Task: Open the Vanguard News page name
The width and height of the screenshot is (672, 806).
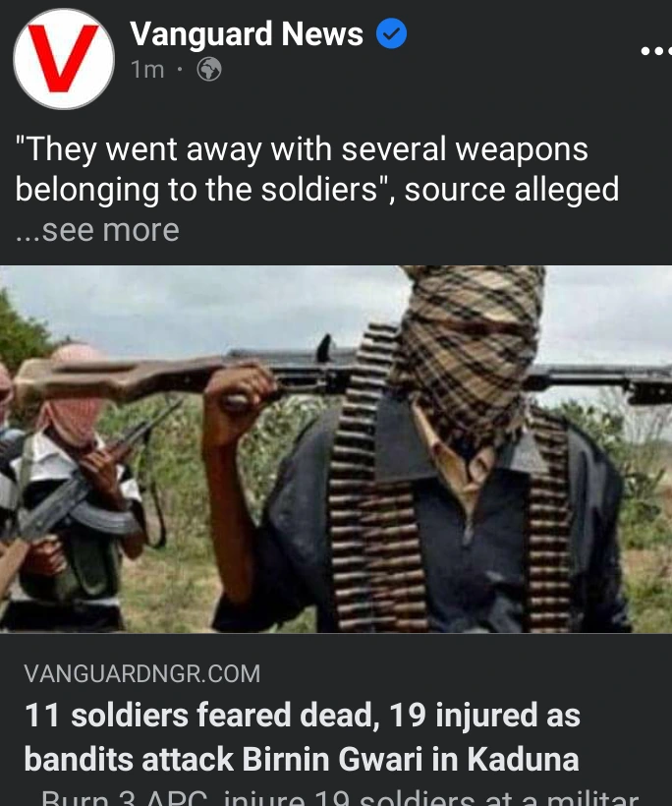Action: (247, 34)
